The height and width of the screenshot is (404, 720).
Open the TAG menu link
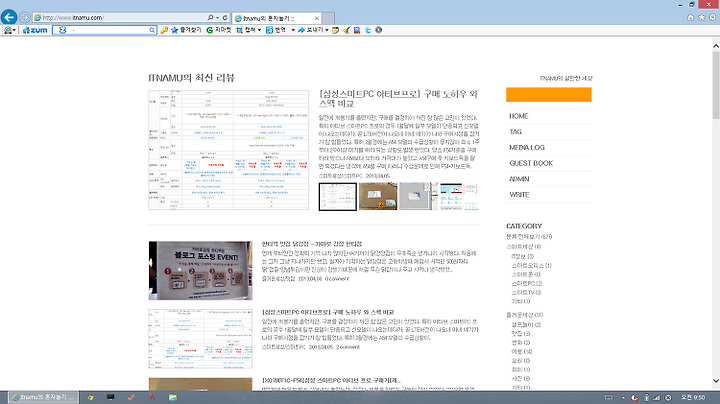point(516,132)
